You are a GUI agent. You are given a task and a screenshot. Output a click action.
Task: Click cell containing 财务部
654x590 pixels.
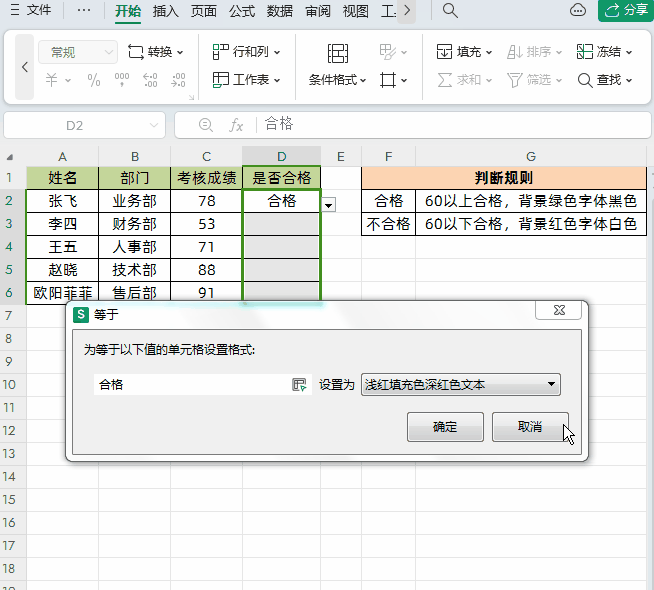[x=134, y=224]
